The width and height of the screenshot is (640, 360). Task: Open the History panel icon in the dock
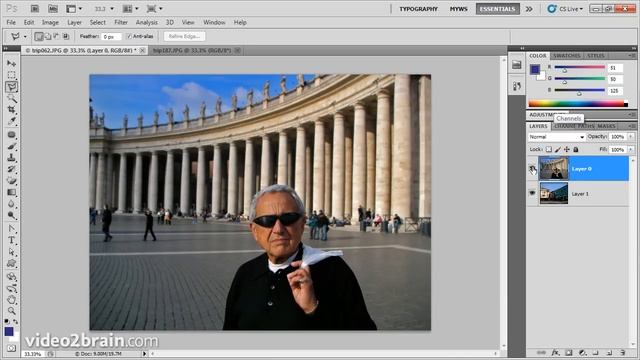pyautogui.click(x=517, y=86)
